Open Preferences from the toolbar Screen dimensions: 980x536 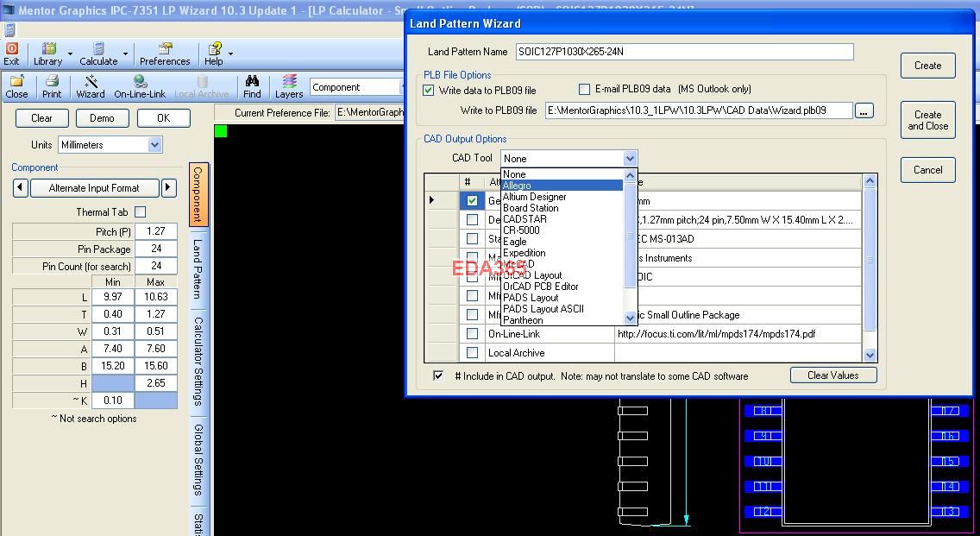(165, 54)
